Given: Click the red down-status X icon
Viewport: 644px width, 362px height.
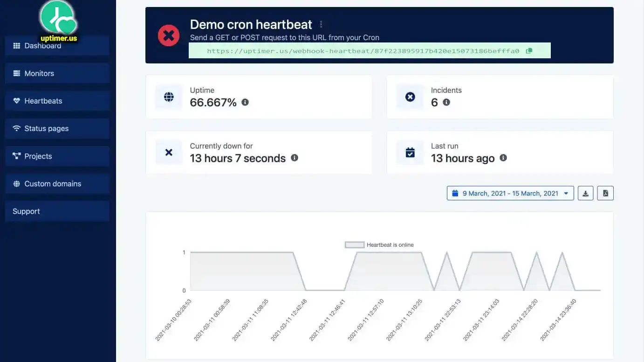Looking at the screenshot, I should pyautogui.click(x=169, y=35).
